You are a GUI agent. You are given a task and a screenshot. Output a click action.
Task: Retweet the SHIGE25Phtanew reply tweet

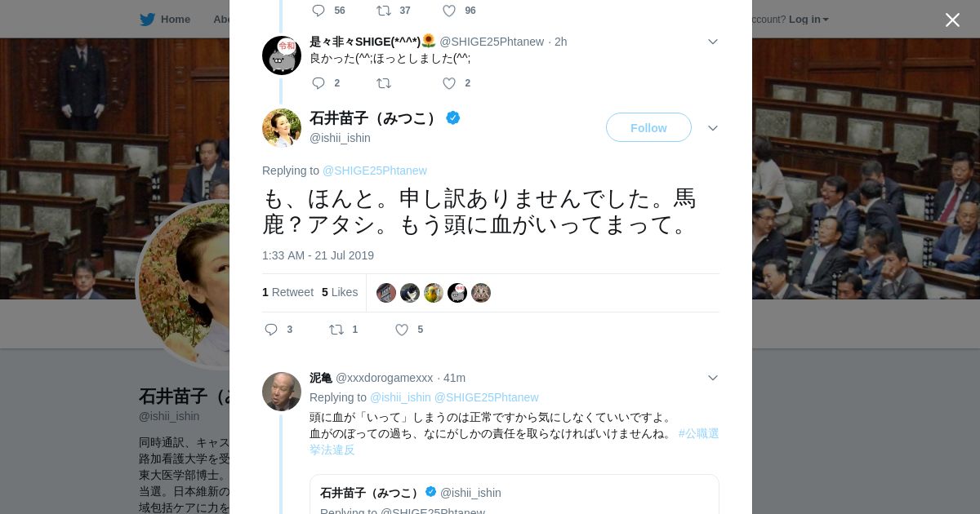coord(384,83)
